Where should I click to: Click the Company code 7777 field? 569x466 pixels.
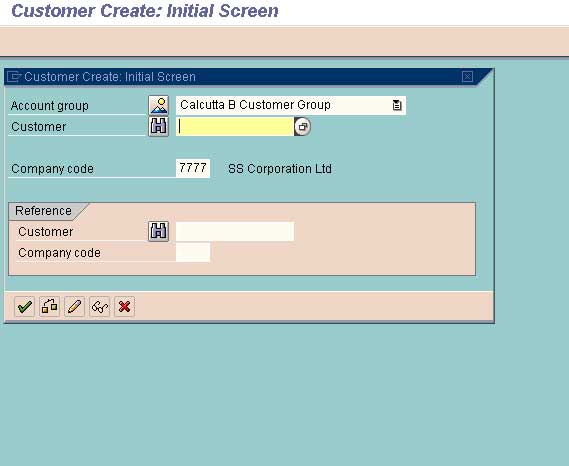point(193,168)
